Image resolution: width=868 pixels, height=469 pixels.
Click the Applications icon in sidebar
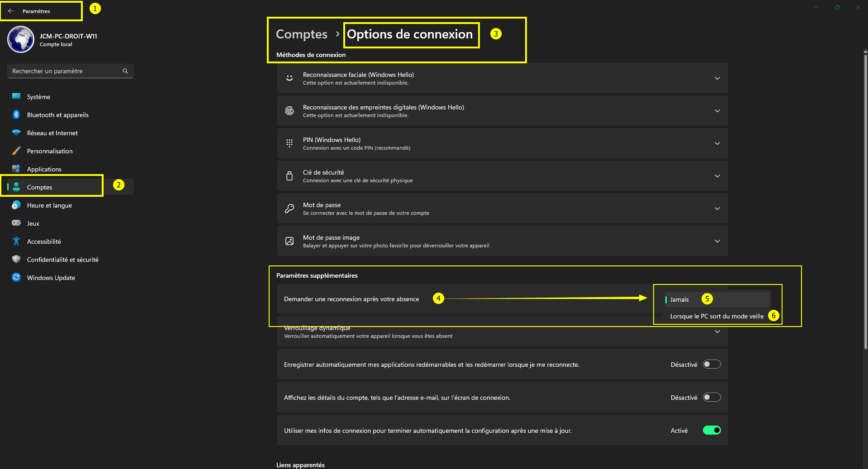[x=16, y=169]
